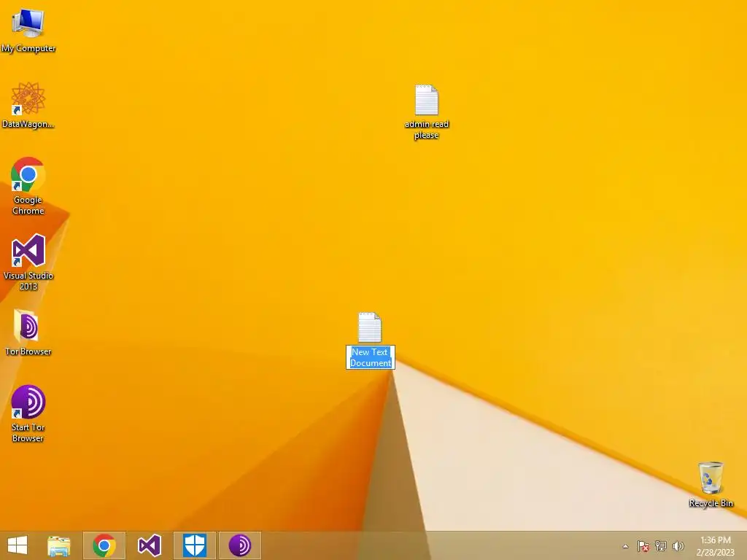
Task: Switch to Chrome in the taskbar
Action: tap(104, 545)
